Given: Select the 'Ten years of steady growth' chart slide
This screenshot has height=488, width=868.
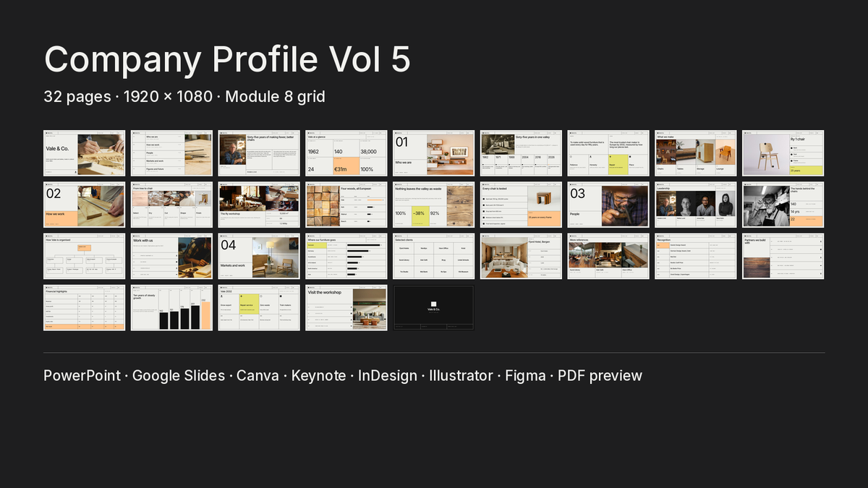Looking at the screenshot, I should (x=171, y=307).
